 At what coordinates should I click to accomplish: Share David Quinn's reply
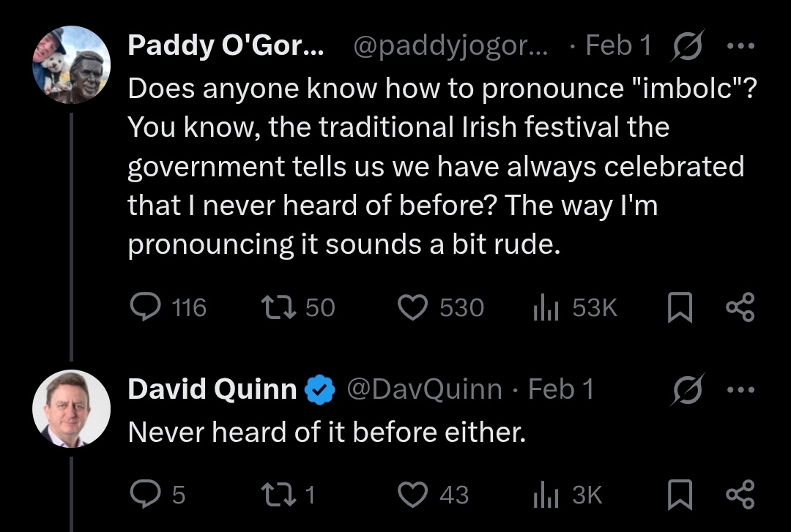(x=739, y=495)
